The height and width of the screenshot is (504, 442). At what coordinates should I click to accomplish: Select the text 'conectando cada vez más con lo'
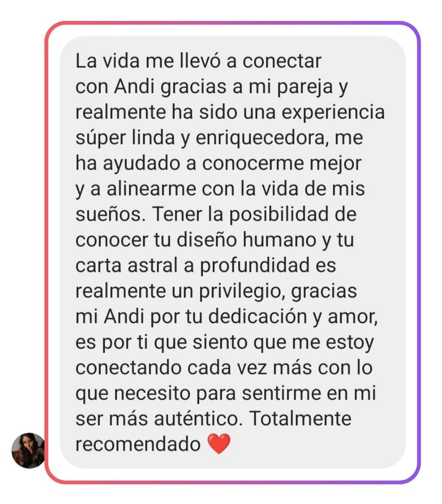click(224, 368)
